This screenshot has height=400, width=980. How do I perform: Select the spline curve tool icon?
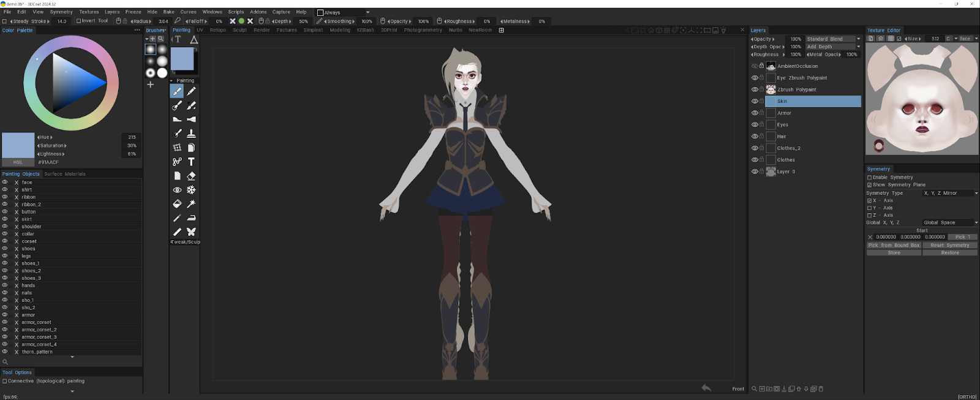[x=177, y=162]
